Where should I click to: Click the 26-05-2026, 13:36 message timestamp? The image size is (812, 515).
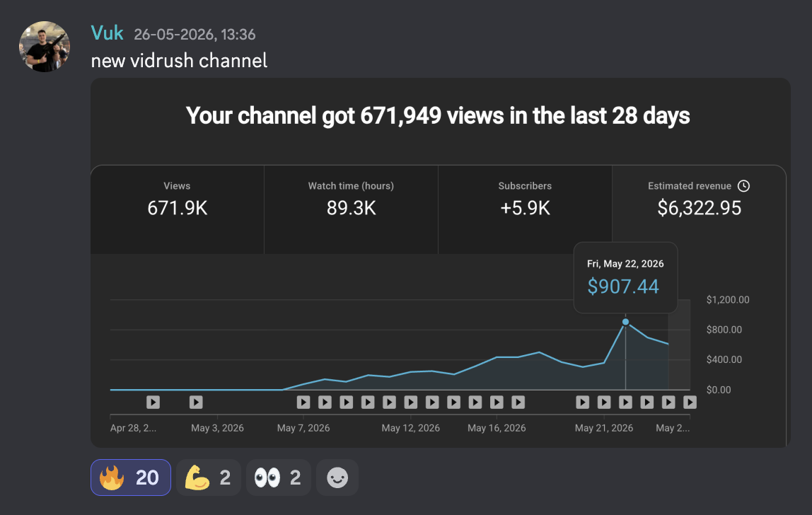[x=195, y=35]
